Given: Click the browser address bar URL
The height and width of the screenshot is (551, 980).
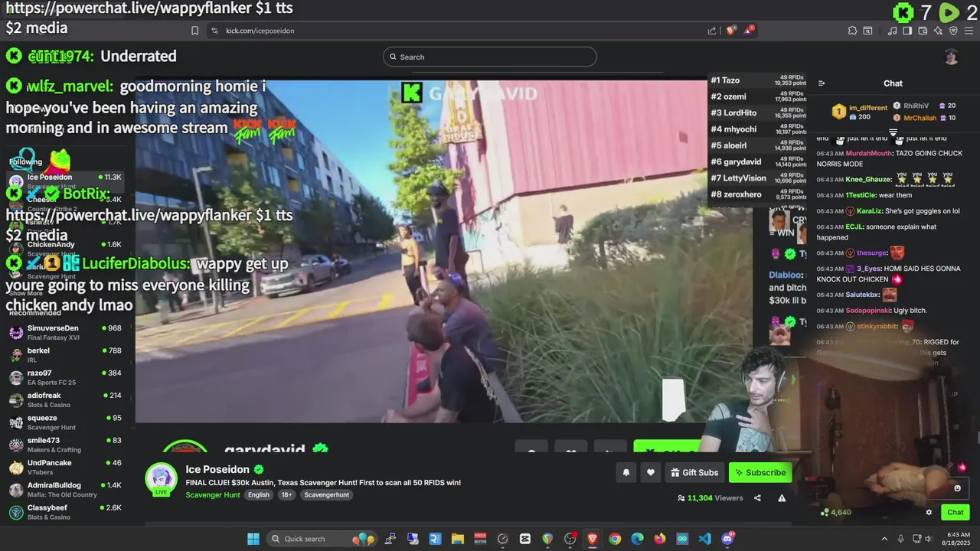Looking at the screenshot, I should coord(260,31).
